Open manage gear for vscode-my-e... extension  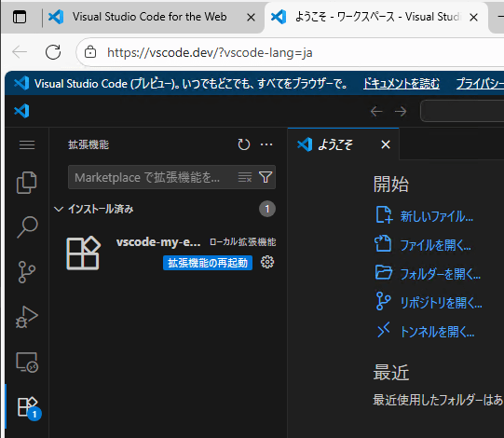[267, 262]
